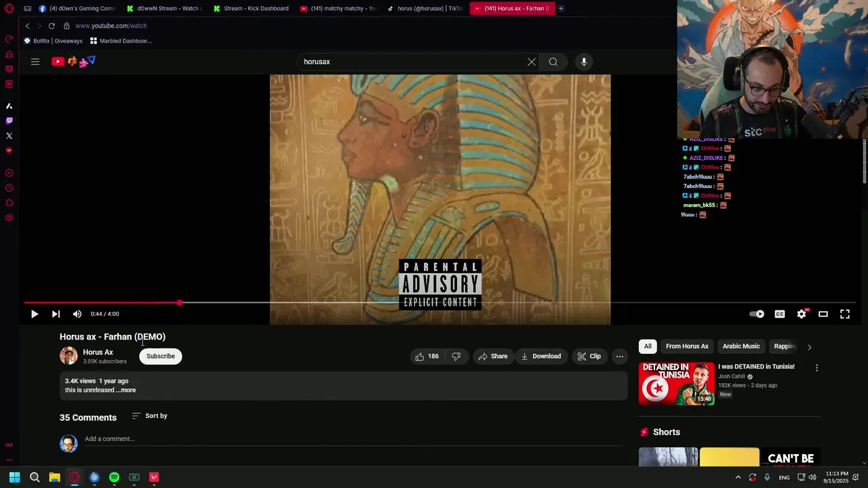
Task: Click the search magnifier button
Action: (553, 62)
